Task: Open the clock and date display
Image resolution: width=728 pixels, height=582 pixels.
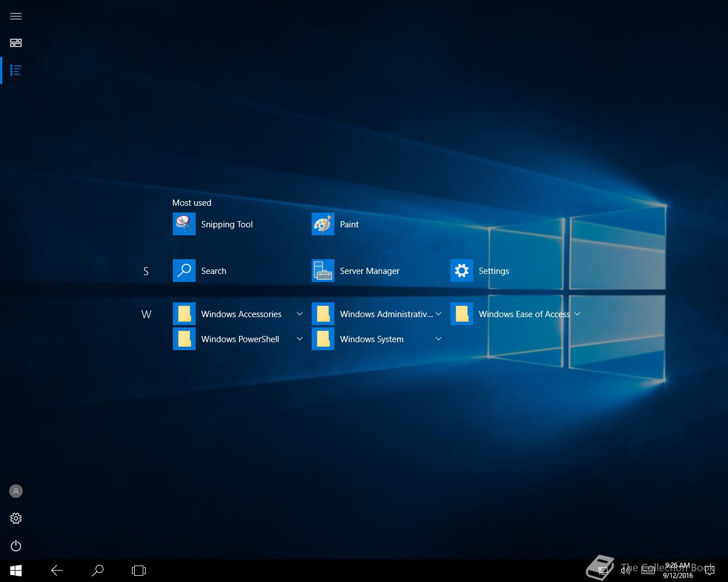Action: (x=677, y=571)
